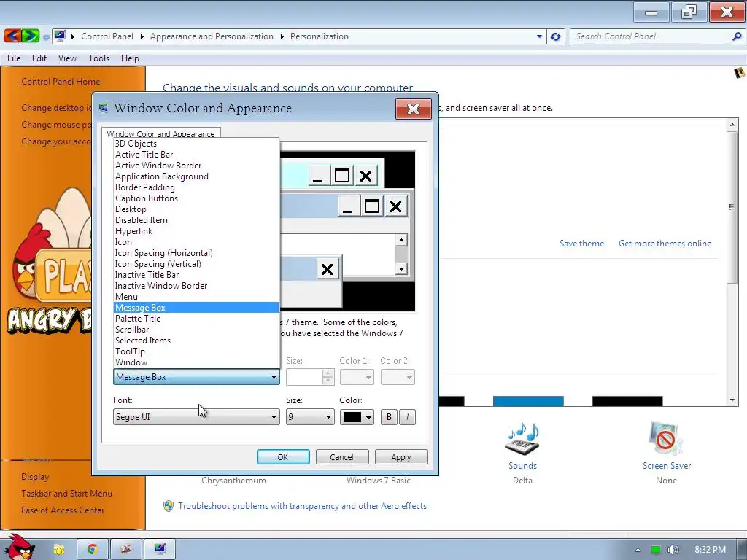
Task: Open the font Size dropdown showing 9
Action: [310, 417]
